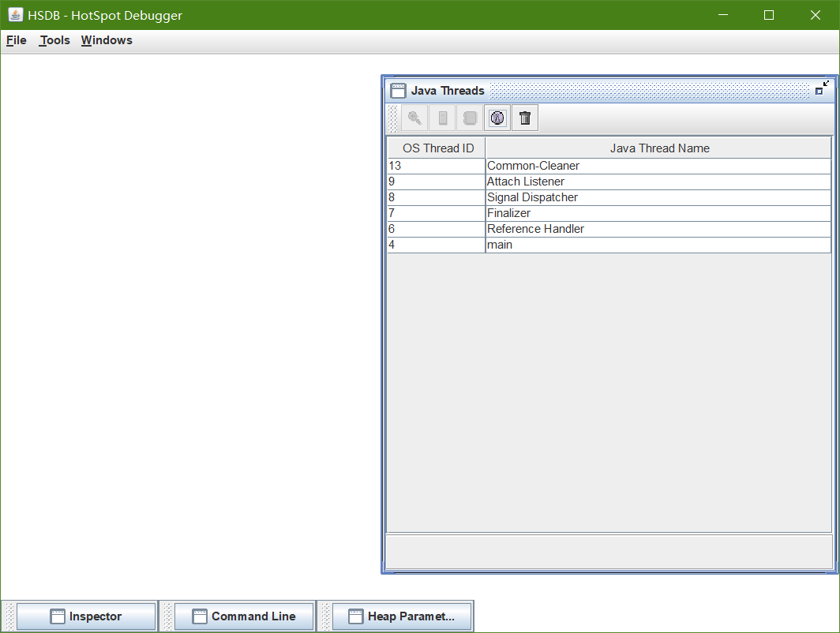Click OS Thread ID cell 13
This screenshot has height=633, width=840.
[436, 166]
